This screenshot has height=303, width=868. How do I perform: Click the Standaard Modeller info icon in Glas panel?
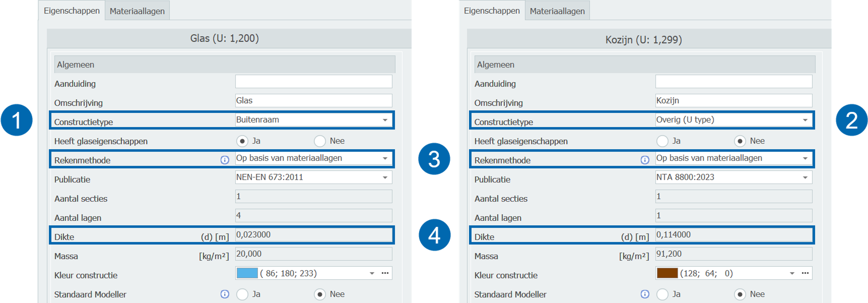click(x=225, y=294)
